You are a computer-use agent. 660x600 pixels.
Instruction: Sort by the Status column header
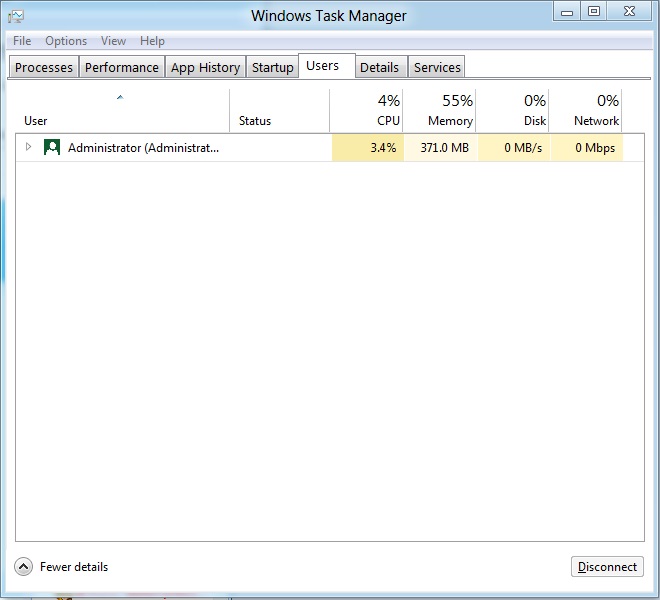[x=279, y=110]
